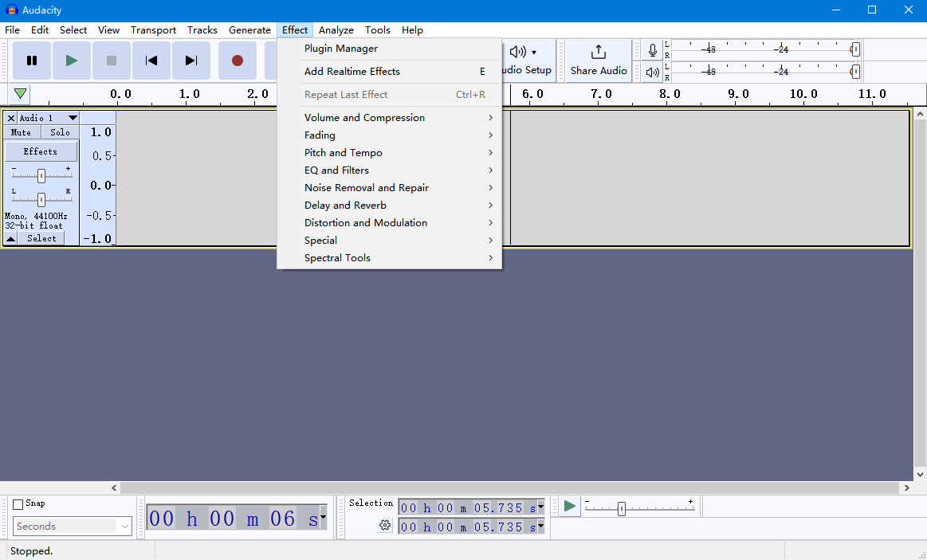
Task: Expand the EQ and Filters submenu
Action: (x=390, y=170)
